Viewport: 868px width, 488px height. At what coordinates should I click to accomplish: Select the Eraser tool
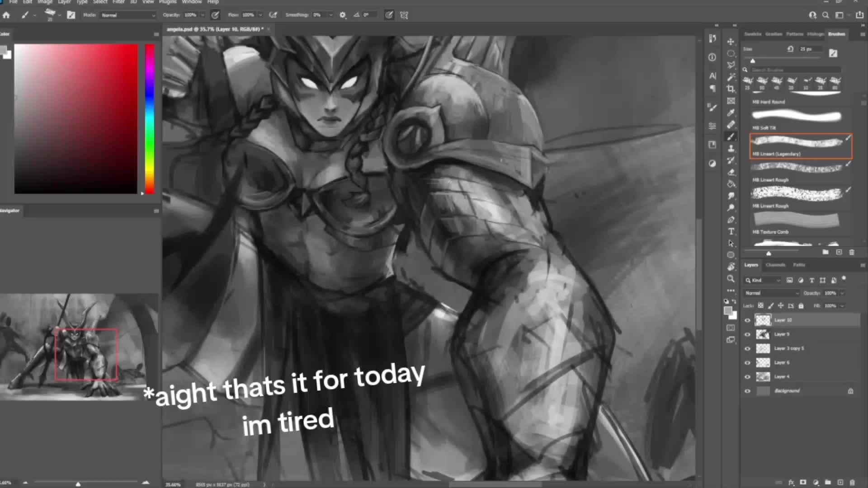pos(731,172)
